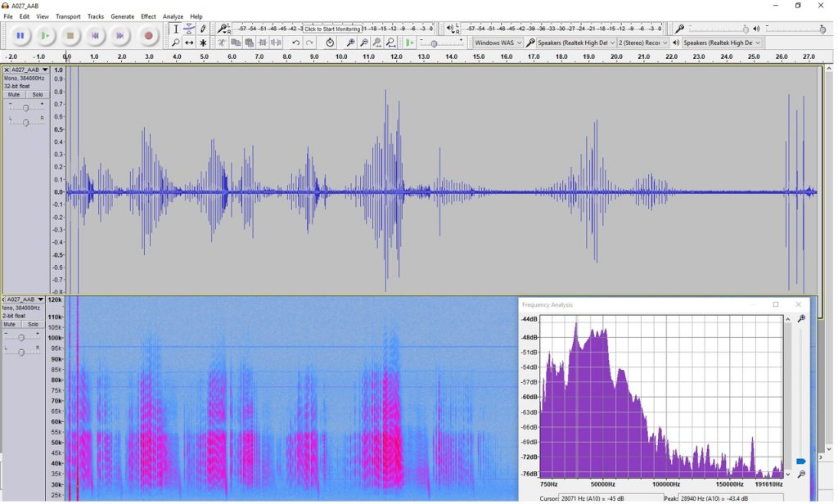This screenshot has width=838, height=504.
Task: Click the recording meter to start monitoring
Action: pos(332,29)
